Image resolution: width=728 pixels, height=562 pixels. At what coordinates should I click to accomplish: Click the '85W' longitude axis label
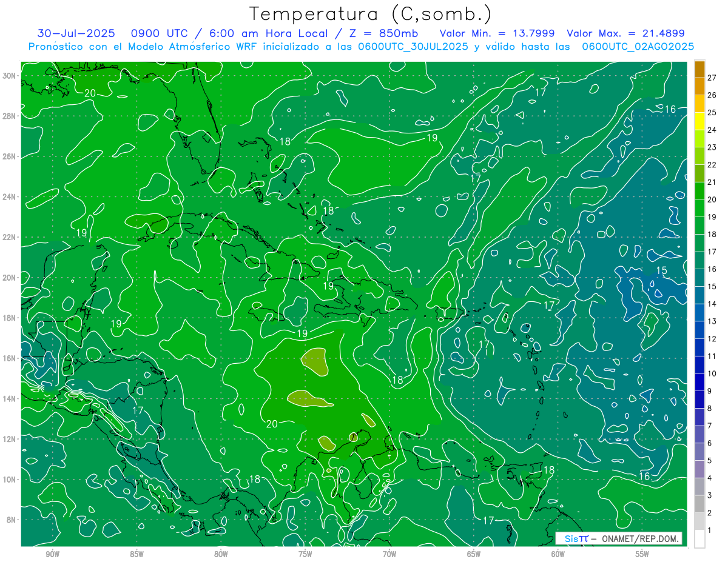click(x=137, y=554)
